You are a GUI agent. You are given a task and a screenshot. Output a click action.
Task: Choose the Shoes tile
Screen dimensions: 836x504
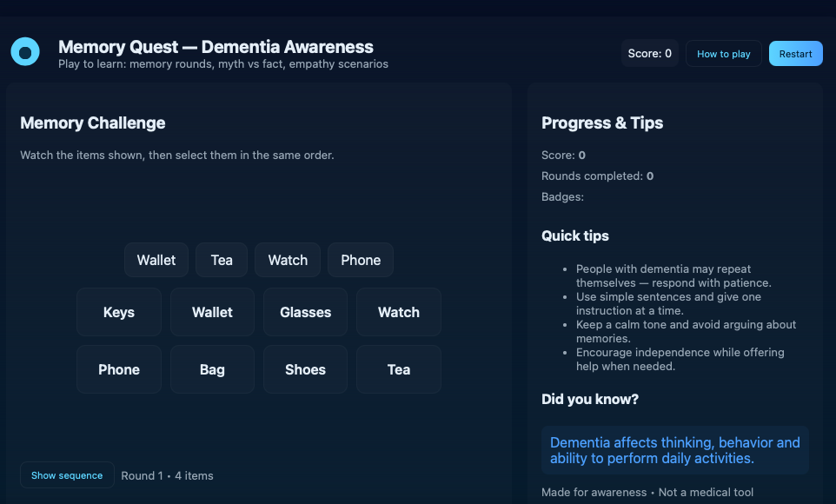[x=305, y=369]
